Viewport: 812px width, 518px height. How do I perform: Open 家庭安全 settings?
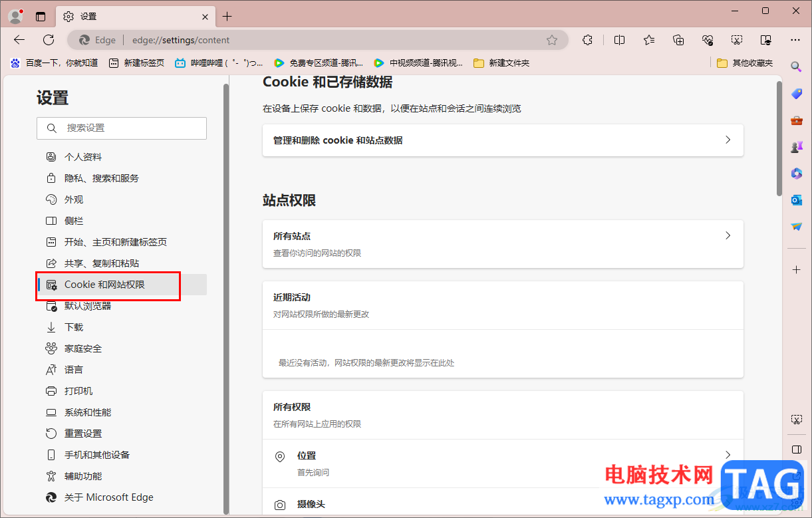122,348
